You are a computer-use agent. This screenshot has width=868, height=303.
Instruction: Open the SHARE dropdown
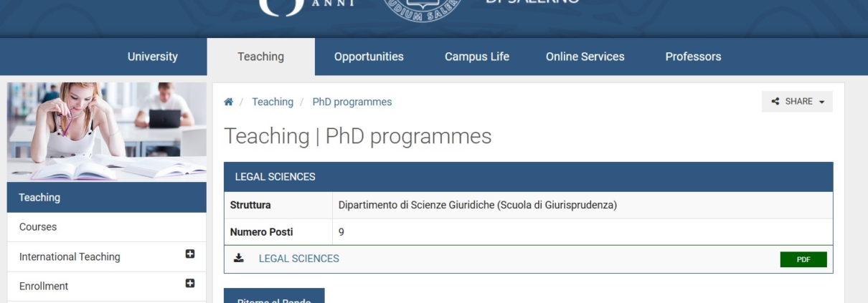point(798,102)
